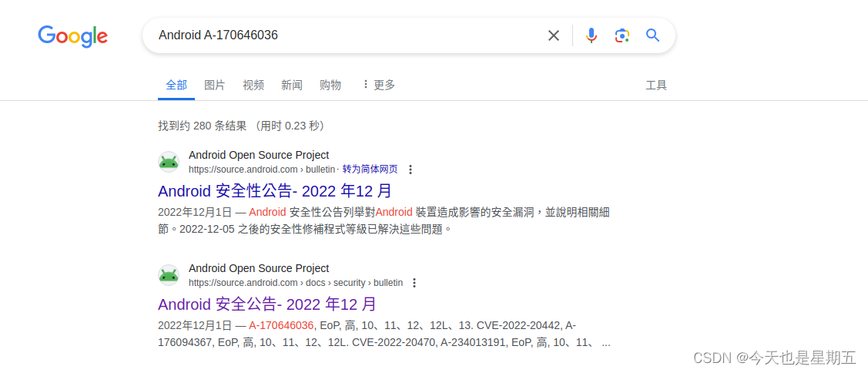Open first result's three-dot options menu
The image size is (868, 373).
tap(411, 170)
